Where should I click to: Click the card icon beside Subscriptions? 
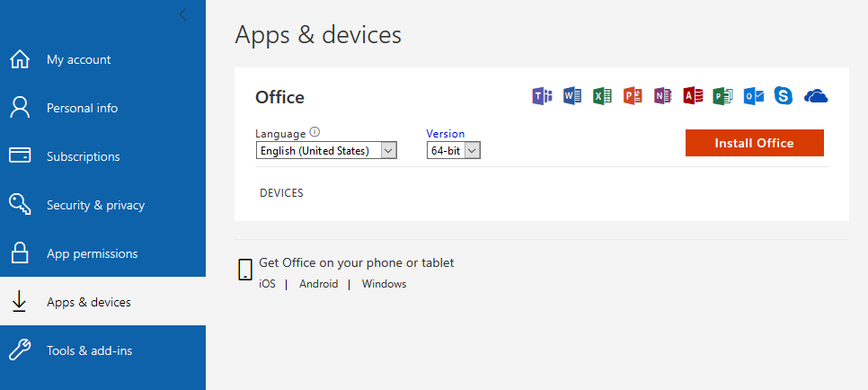point(20,155)
